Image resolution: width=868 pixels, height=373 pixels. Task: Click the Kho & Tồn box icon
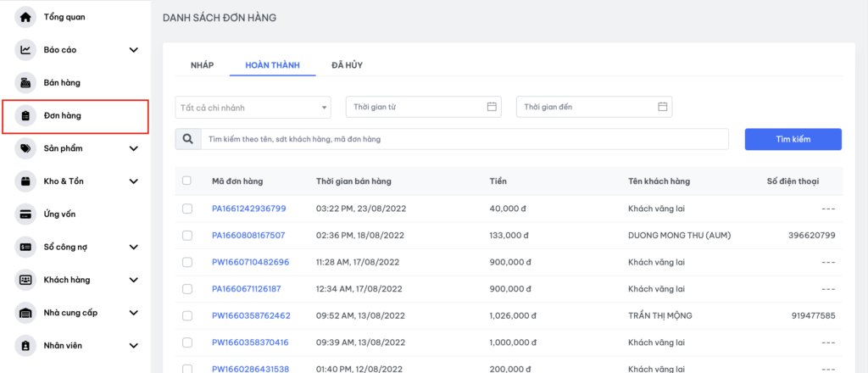[25, 181]
